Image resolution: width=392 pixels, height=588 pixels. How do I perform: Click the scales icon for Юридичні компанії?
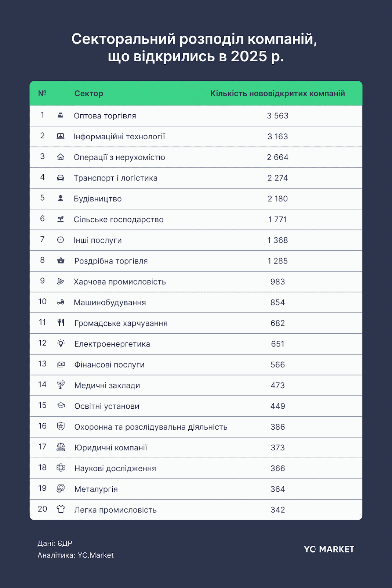[x=61, y=447]
